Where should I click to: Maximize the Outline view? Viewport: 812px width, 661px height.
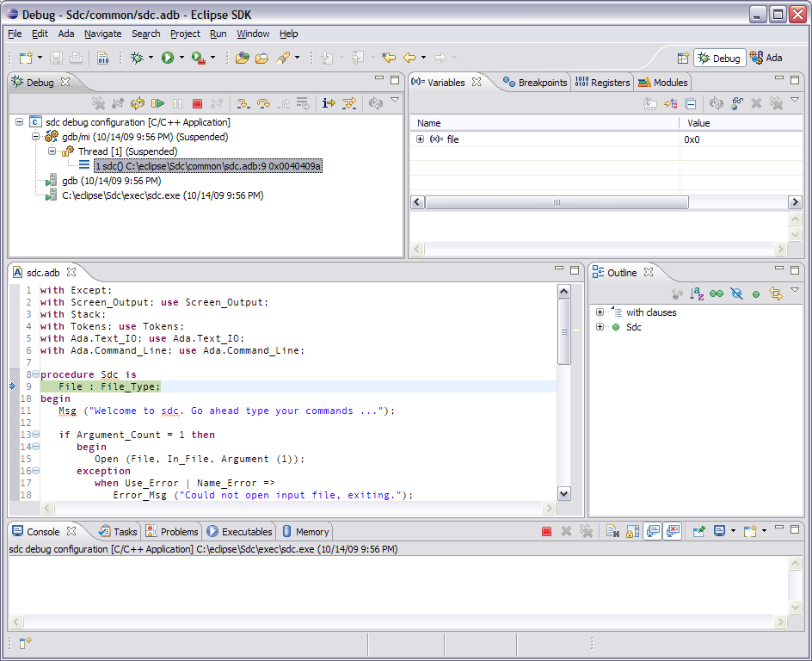click(x=795, y=270)
